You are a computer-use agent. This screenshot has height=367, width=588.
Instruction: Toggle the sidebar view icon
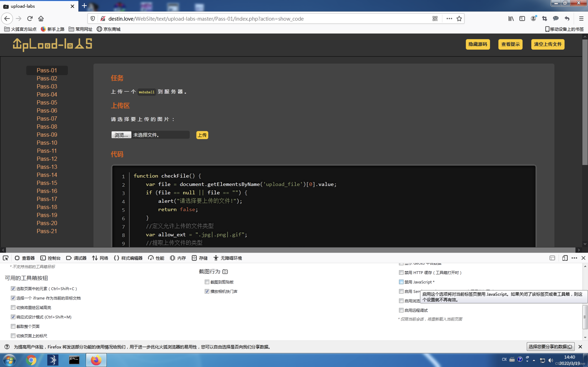coord(522,19)
